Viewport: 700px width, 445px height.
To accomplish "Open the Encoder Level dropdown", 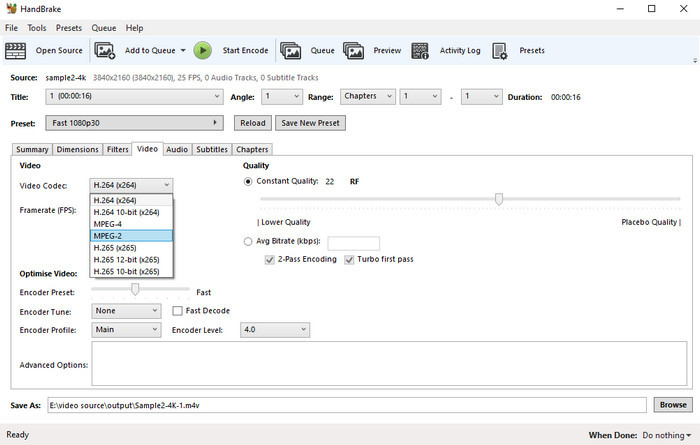I will (275, 330).
